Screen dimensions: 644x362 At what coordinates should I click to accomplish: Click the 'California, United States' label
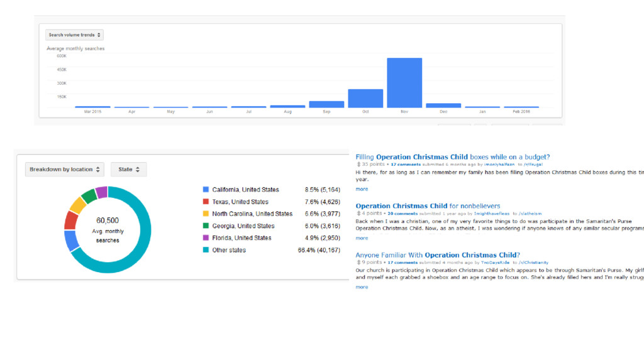(246, 190)
